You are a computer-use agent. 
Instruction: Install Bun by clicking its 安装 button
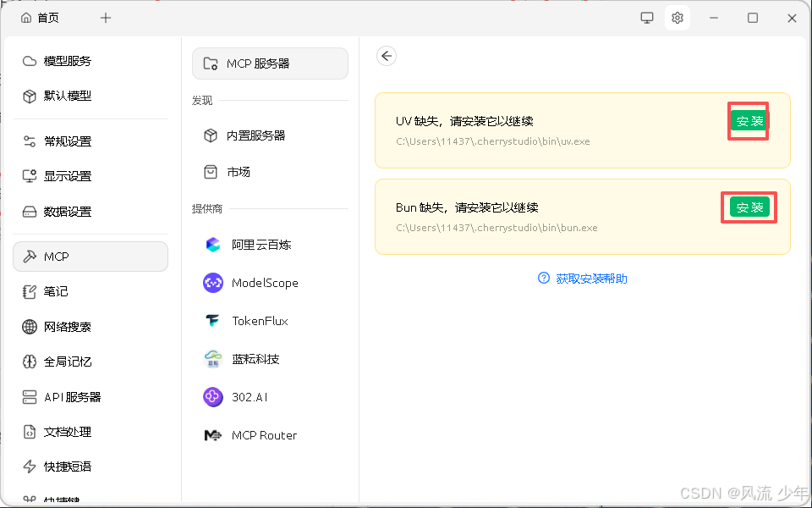[x=748, y=207]
